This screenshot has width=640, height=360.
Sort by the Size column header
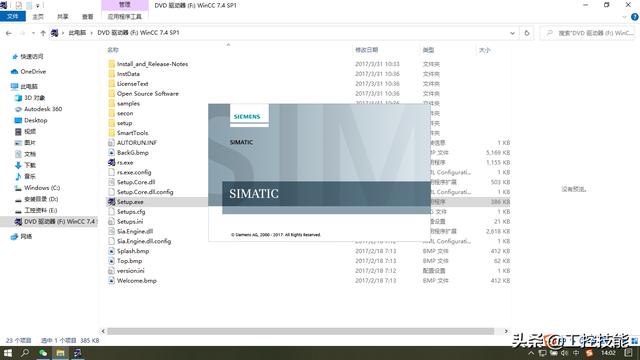click(x=484, y=50)
